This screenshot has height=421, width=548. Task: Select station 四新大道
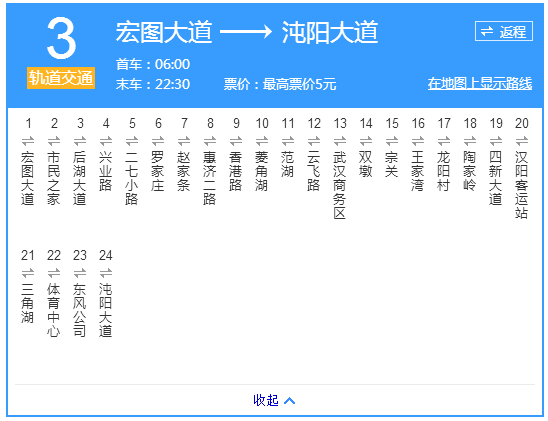[496, 178]
